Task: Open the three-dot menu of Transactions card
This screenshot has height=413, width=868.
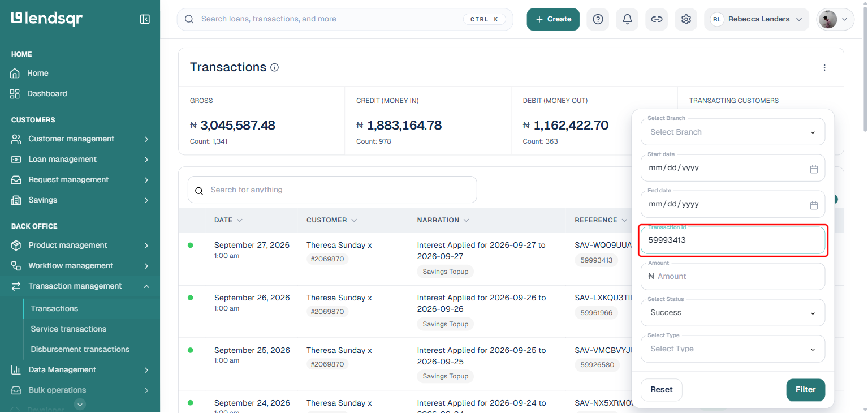Action: (x=824, y=68)
